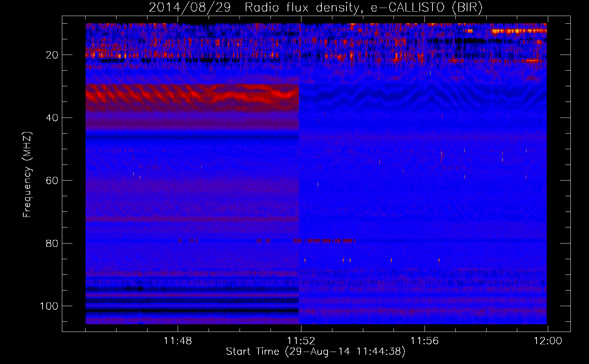Click the 80 frequency tick label
This screenshot has height=364, width=589.
[52, 244]
